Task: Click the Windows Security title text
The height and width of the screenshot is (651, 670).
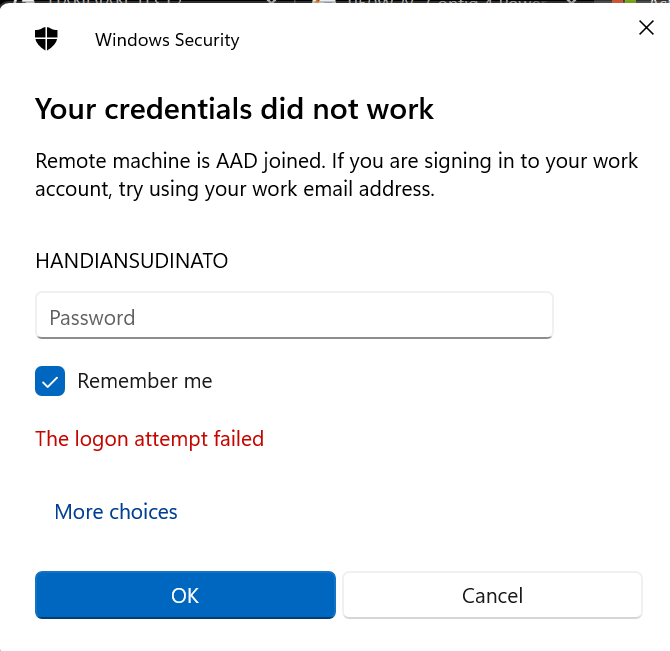Action: click(167, 40)
